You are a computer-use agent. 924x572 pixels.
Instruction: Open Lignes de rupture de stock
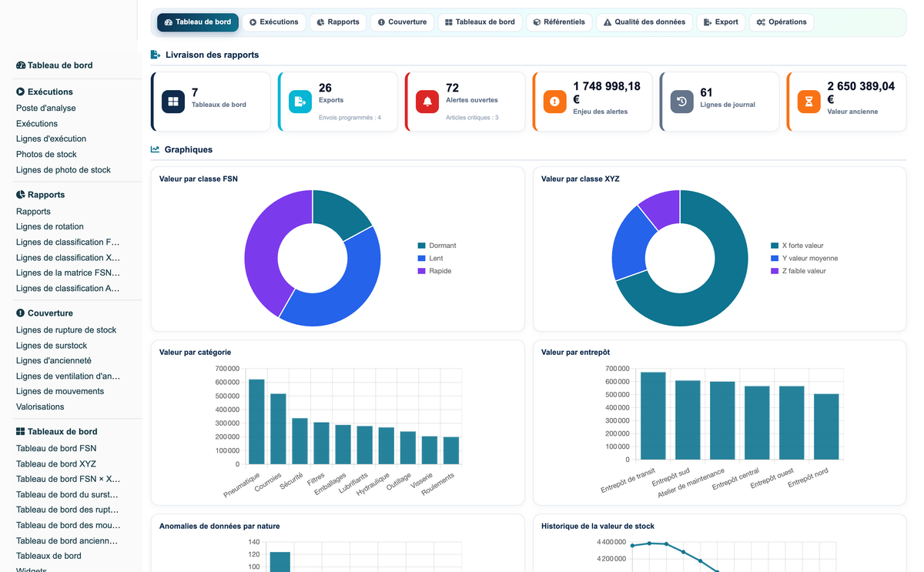pyautogui.click(x=66, y=330)
